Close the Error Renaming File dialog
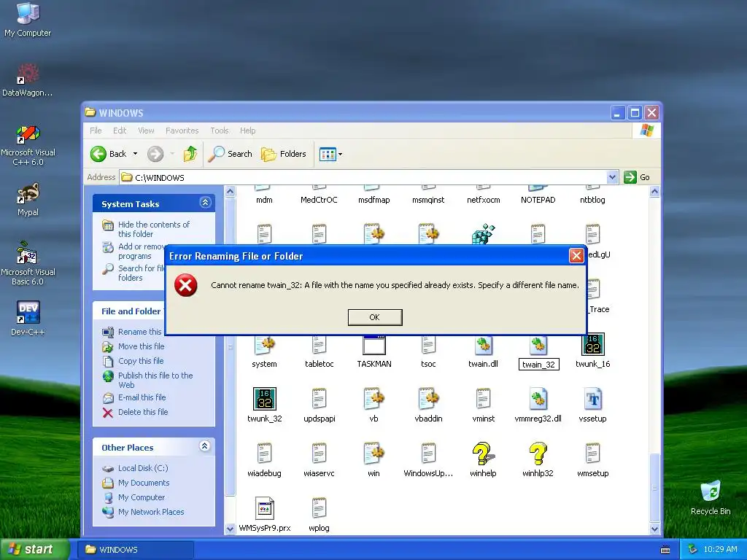Image resolution: width=747 pixels, height=560 pixels. coord(576,256)
